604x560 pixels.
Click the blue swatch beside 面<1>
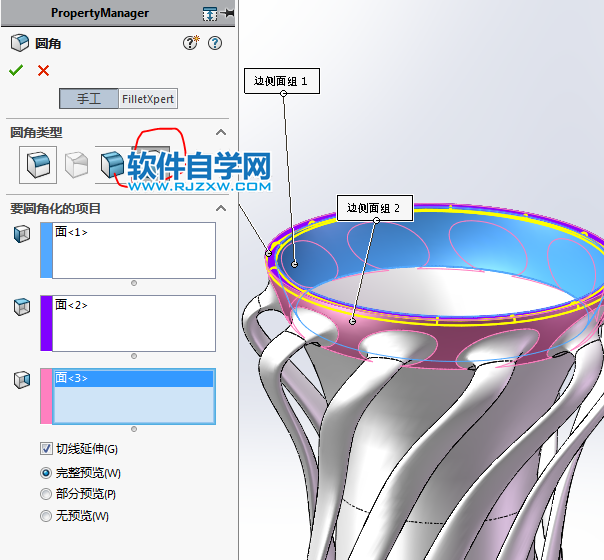[x=46, y=250]
